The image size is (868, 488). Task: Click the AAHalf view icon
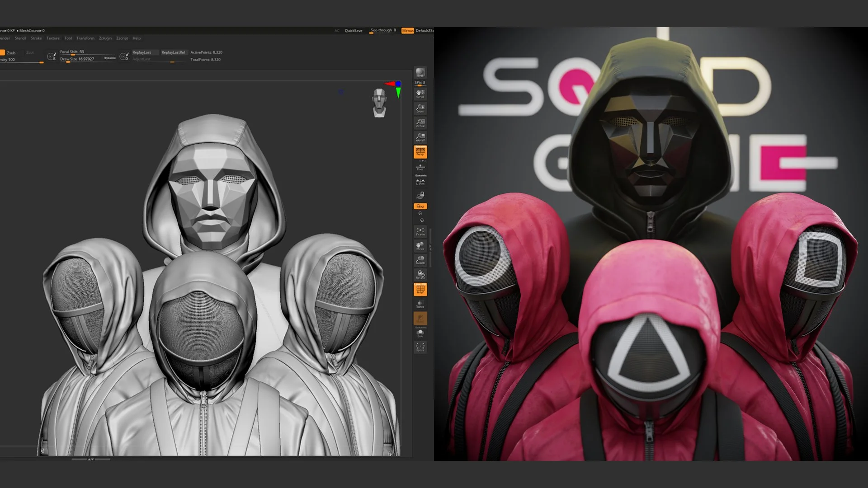click(420, 137)
